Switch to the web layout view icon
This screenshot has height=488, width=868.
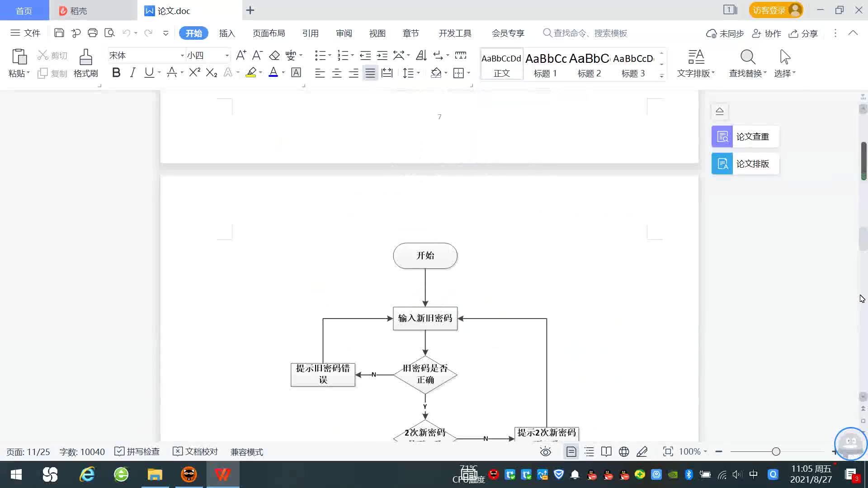[x=624, y=451]
